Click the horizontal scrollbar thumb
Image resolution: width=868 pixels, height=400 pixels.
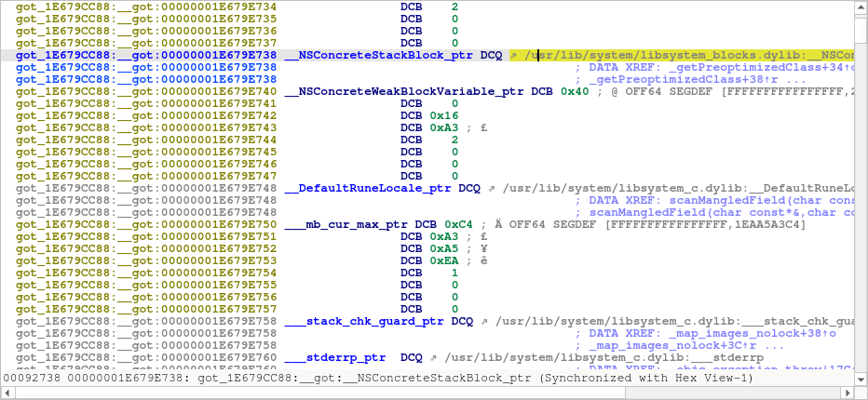coord(320,393)
